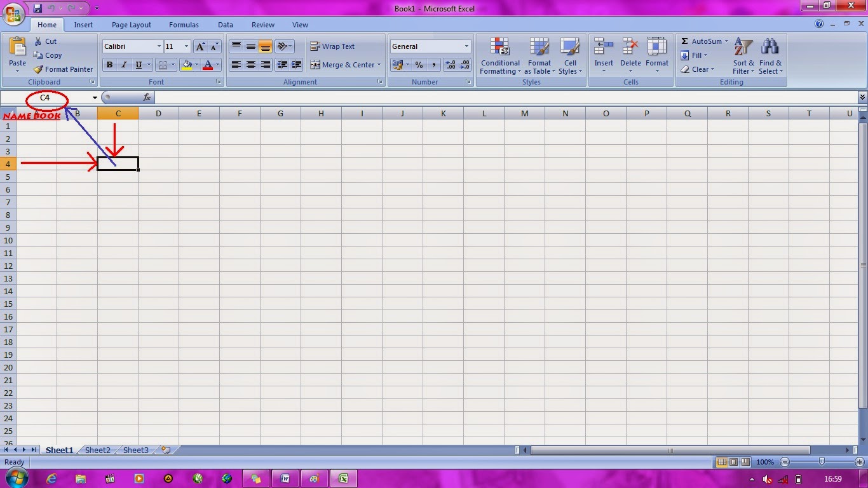The height and width of the screenshot is (488, 868).
Task: Apply Percent Style
Action: 419,65
